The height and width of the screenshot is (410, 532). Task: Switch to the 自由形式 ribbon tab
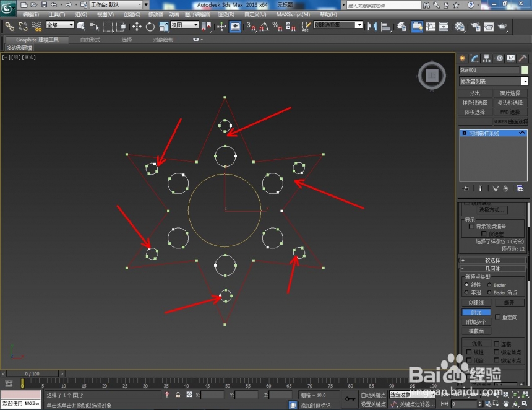coord(90,40)
